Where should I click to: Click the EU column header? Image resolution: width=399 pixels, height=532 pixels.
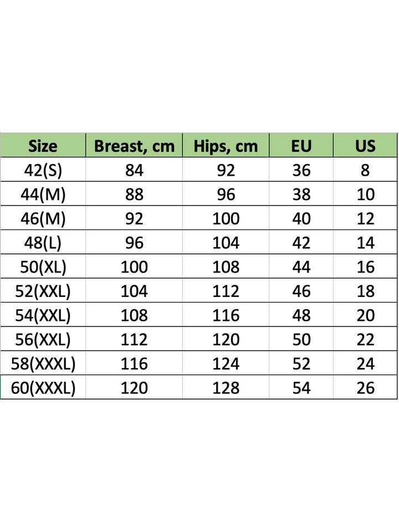pos(301,146)
